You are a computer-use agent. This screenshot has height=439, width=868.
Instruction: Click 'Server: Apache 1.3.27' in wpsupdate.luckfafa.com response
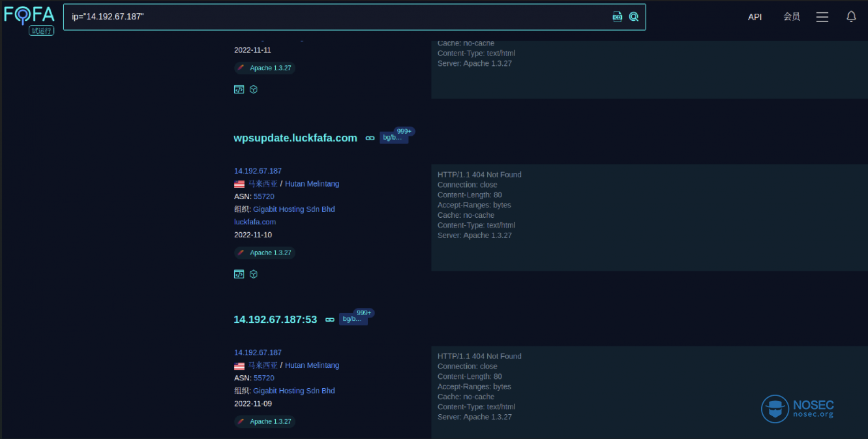pos(475,235)
